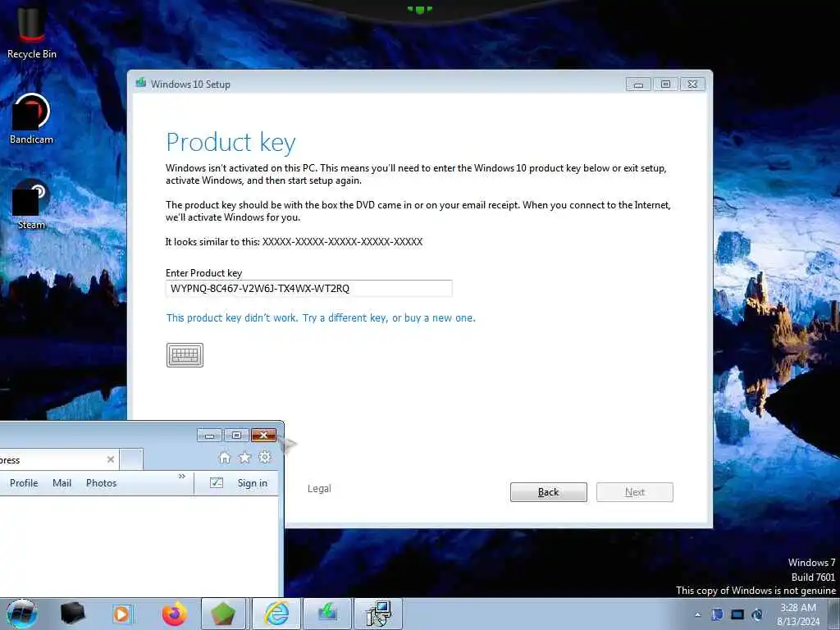Image resolution: width=840 pixels, height=630 pixels.
Task: Click the Windows 10 Setup title icon
Action: pos(141,83)
